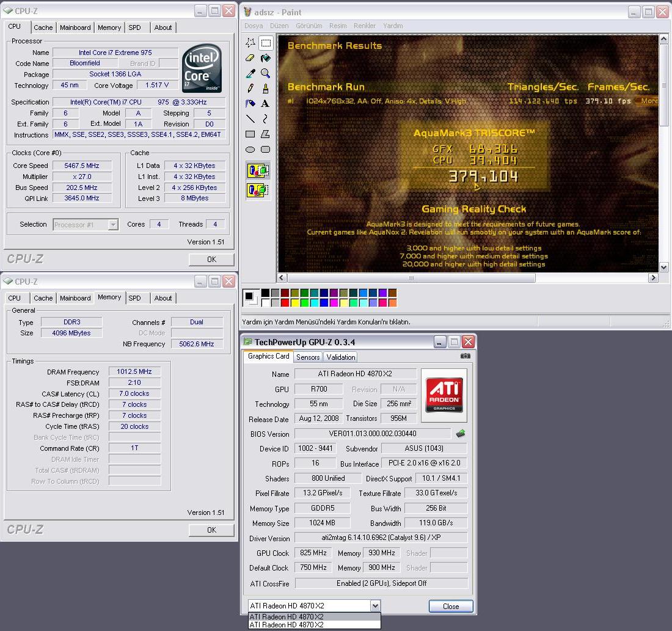Switch to Sensors tab in GPU-Z
The width and height of the screenshot is (672, 631).
308,357
